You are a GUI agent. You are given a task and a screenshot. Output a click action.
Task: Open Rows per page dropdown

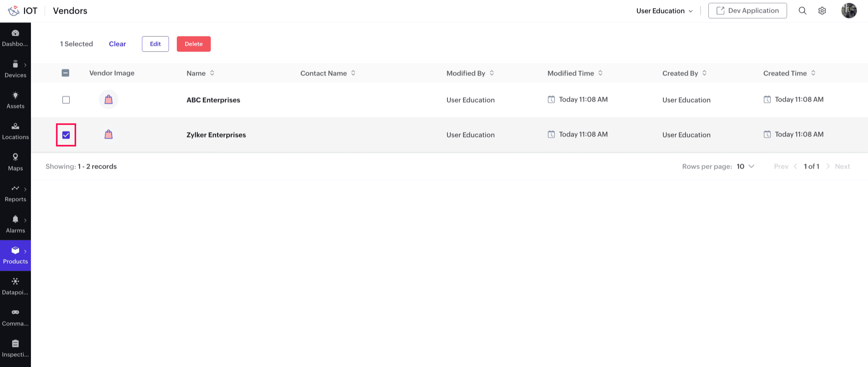tap(745, 167)
